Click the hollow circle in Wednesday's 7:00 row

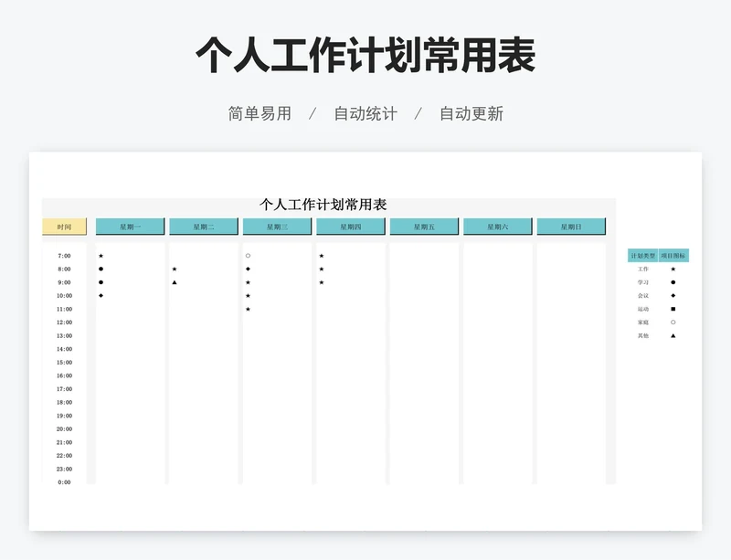248,256
